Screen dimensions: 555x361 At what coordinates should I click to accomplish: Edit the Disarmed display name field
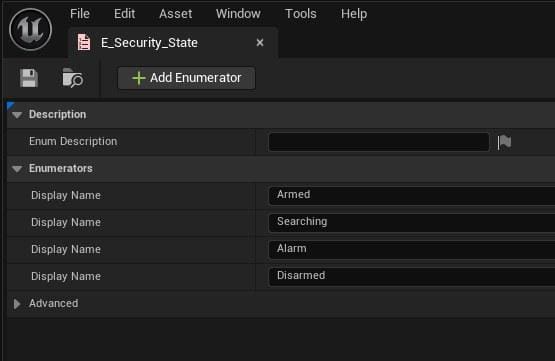coord(412,276)
